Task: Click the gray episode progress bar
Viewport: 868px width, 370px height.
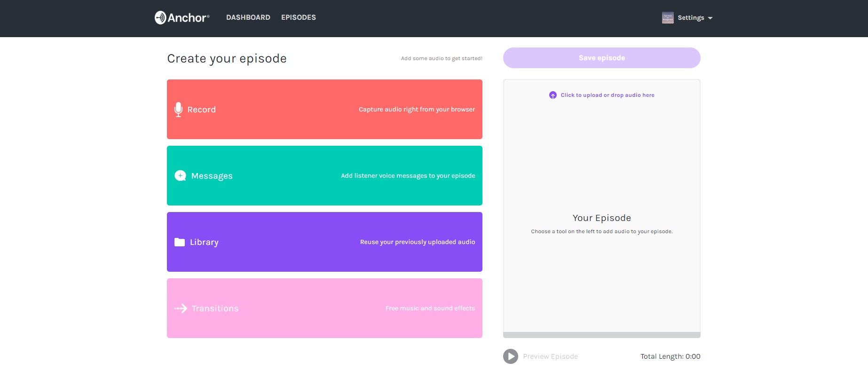Action: click(601, 335)
